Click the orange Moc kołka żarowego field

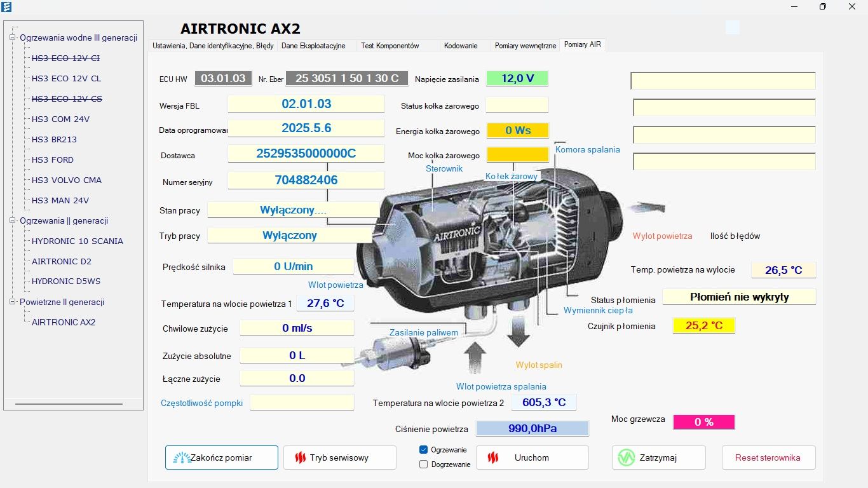tap(518, 154)
